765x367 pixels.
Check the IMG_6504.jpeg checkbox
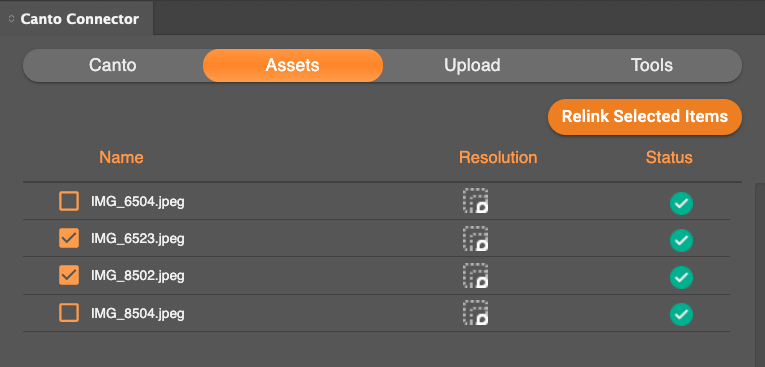point(69,201)
